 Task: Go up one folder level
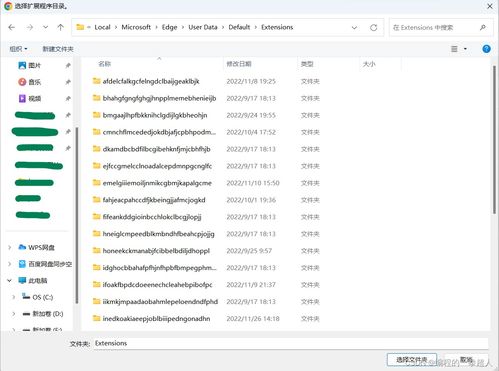click(60, 27)
